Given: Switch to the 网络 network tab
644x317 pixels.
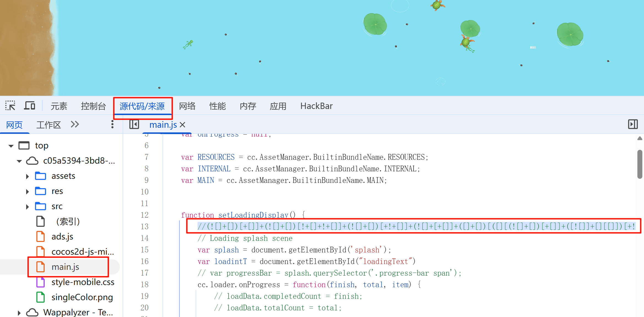Looking at the screenshot, I should click(187, 106).
